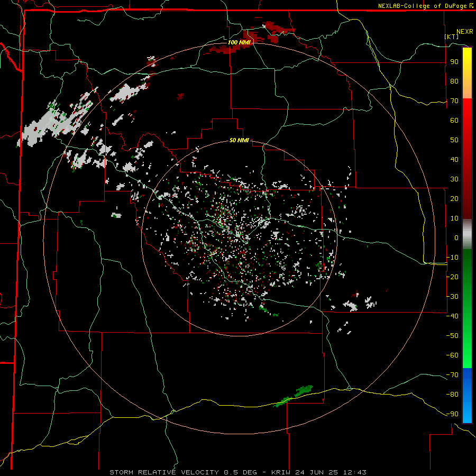This screenshot has width=476, height=476.
Task: Click the positive 30 value on velocity scale
Action: [x=454, y=179]
